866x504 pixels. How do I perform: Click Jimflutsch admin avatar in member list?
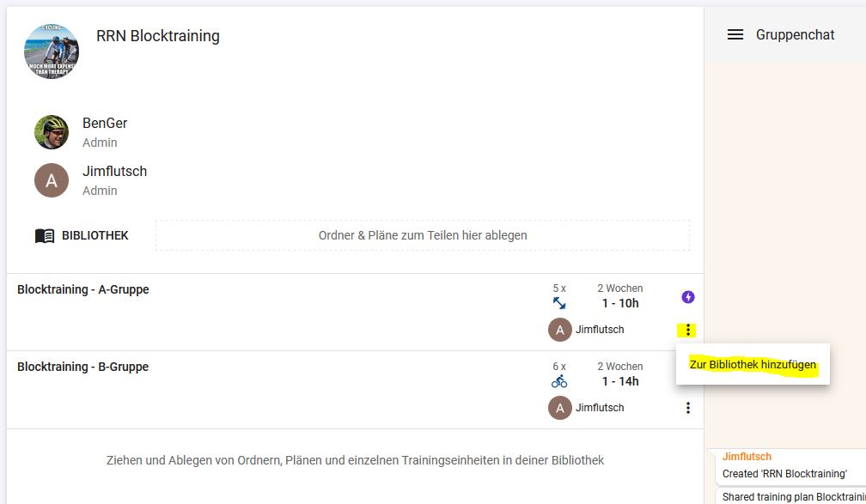click(x=52, y=180)
